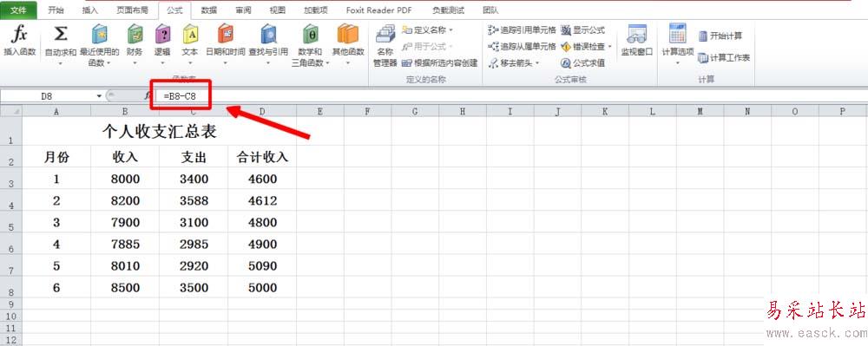868x346 pixels.
Task: Open the Math and Trig functions book
Action: pos(311,45)
